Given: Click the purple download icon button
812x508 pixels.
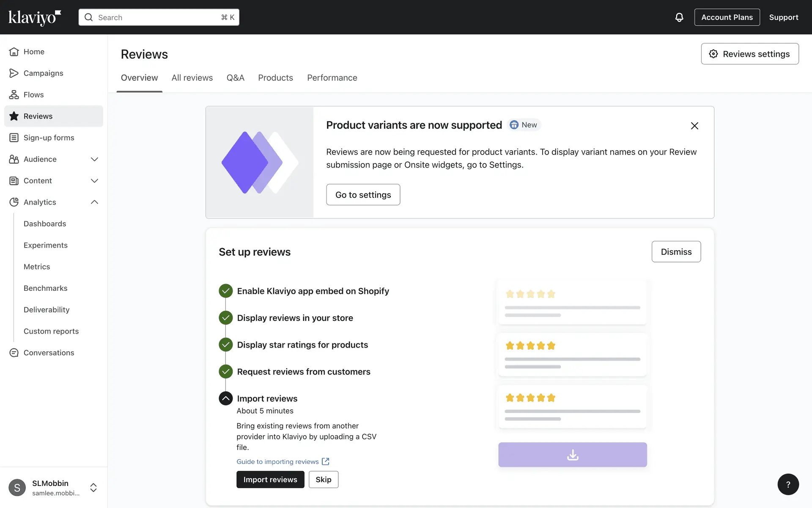Looking at the screenshot, I should [x=572, y=455].
